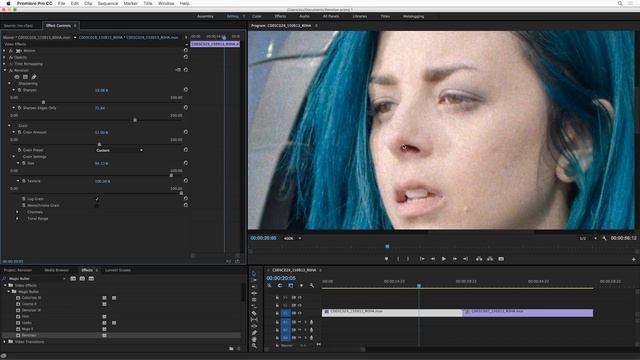Open Program Monitor zoom level dropdown
The width and height of the screenshot is (640, 360).
[293, 238]
